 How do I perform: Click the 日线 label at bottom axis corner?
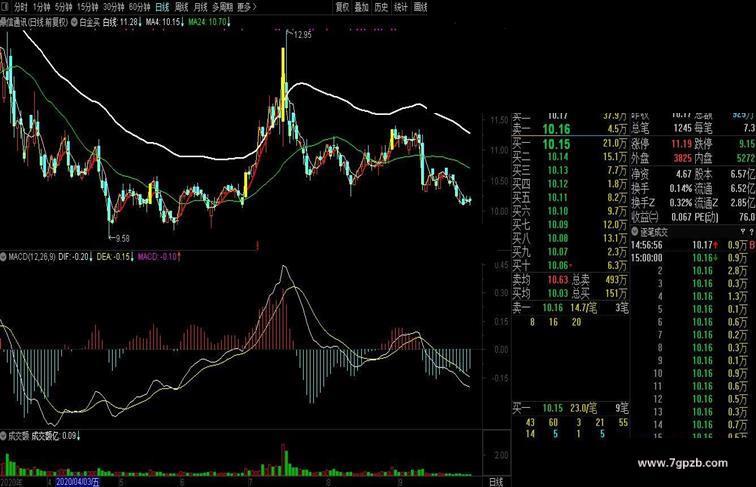(496, 482)
